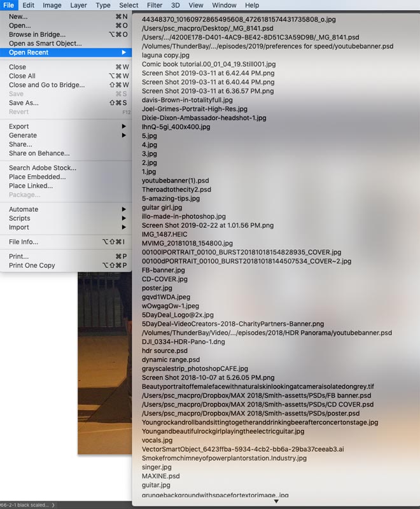Open DJI_0334-HDR-Pano-1.dng
Viewport: 420px width, 509px height.
183,342
